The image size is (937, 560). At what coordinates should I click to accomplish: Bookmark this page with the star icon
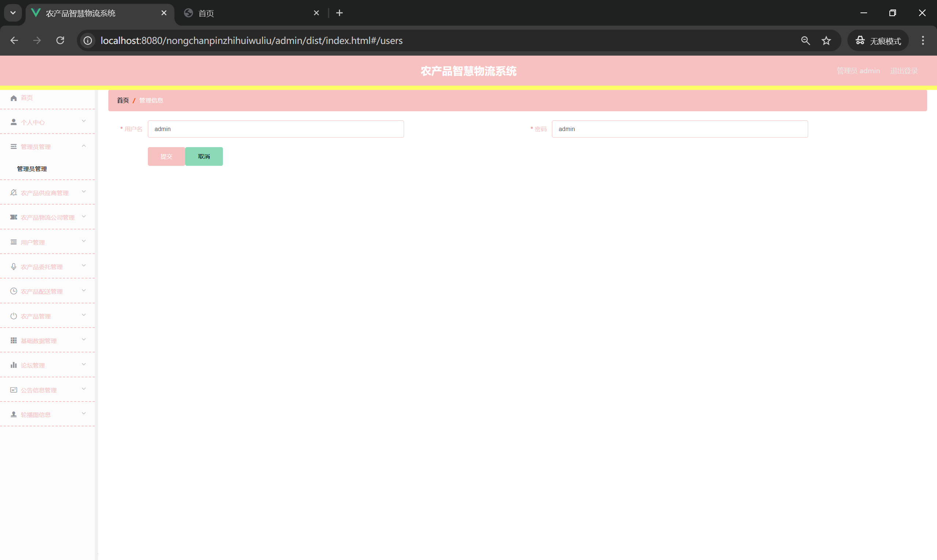[826, 40]
